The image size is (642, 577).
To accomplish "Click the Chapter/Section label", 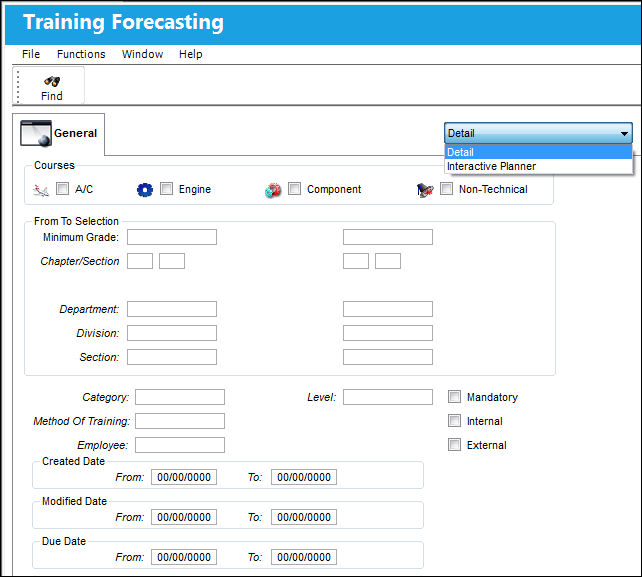I will pos(80,261).
